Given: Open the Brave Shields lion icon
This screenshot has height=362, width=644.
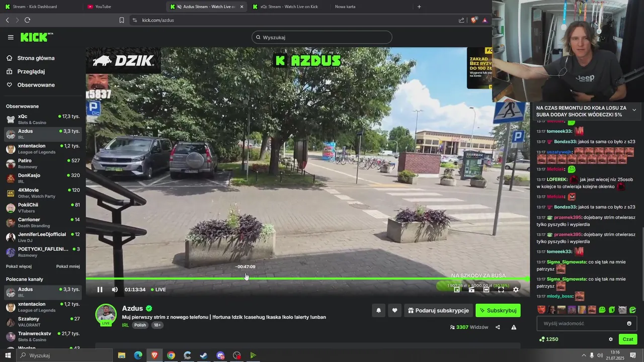Looking at the screenshot, I should (473, 20).
